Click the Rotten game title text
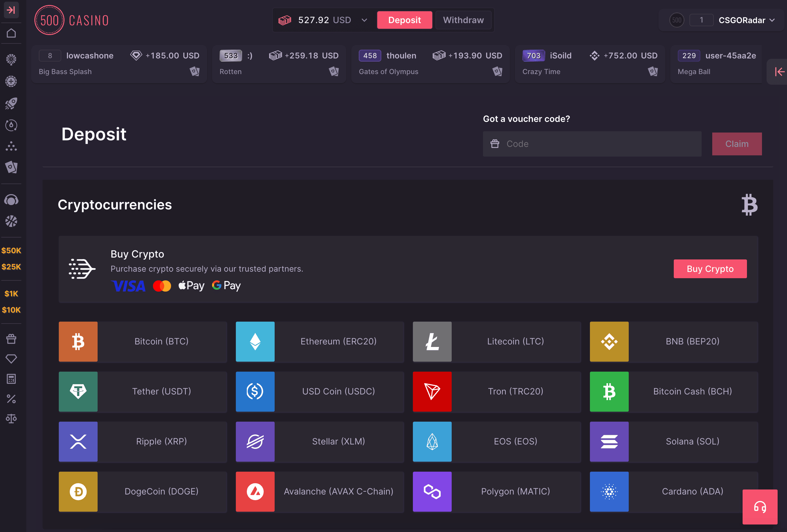The height and width of the screenshot is (532, 787). (231, 72)
